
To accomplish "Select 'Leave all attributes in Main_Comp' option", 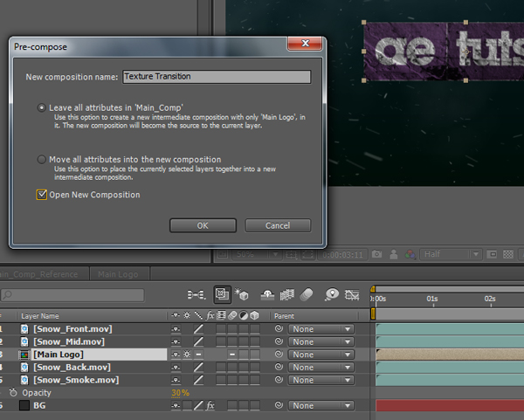I will [41, 107].
